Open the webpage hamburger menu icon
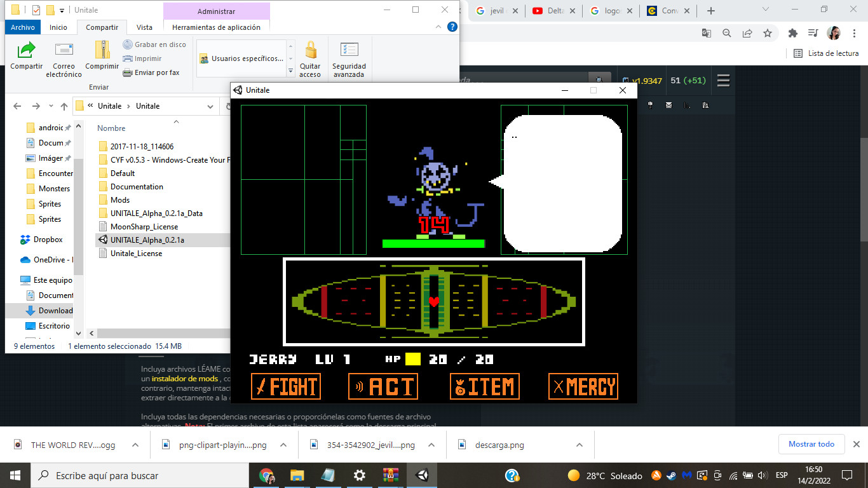The image size is (868, 488). pyautogui.click(x=723, y=81)
